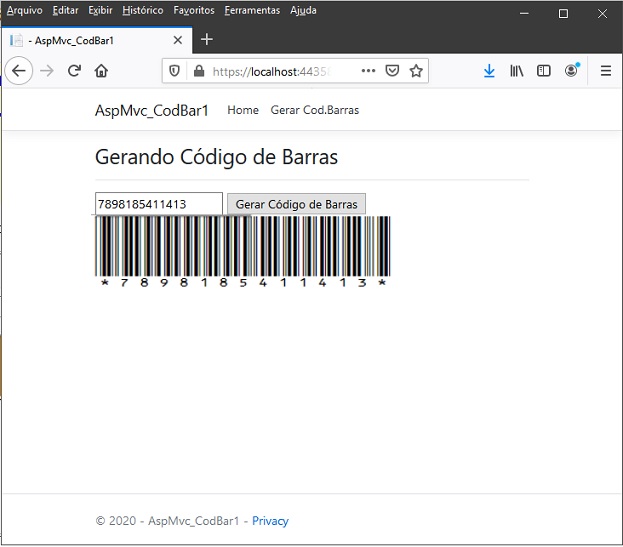
Task: Save page to Pocket
Action: [x=392, y=71]
